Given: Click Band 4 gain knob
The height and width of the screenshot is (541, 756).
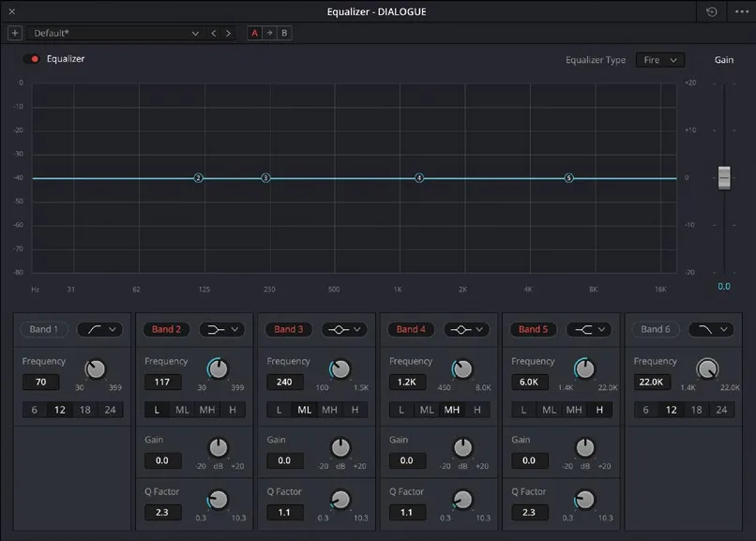Looking at the screenshot, I should (462, 448).
